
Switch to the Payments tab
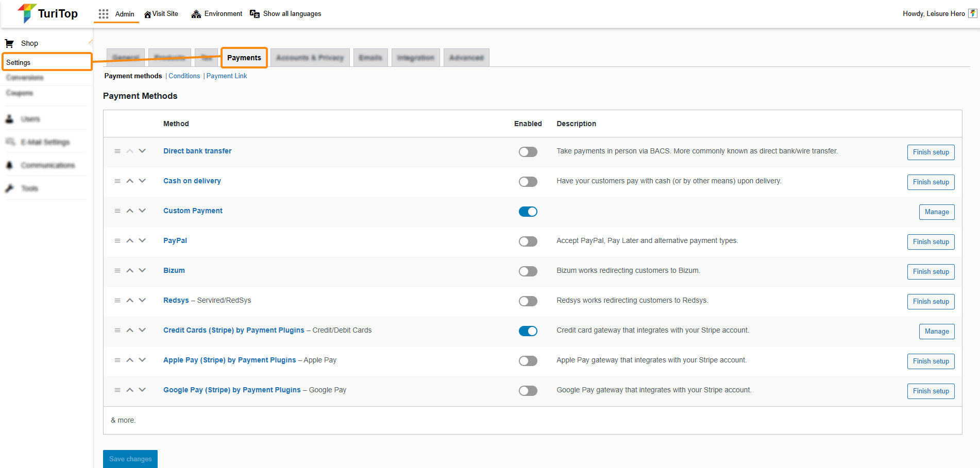point(244,58)
